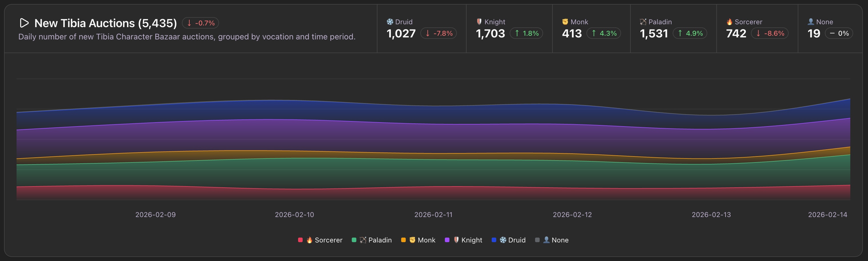The image size is (868, 261).
Task: Click the "None" heading in the stats header
Action: pyautogui.click(x=825, y=22)
